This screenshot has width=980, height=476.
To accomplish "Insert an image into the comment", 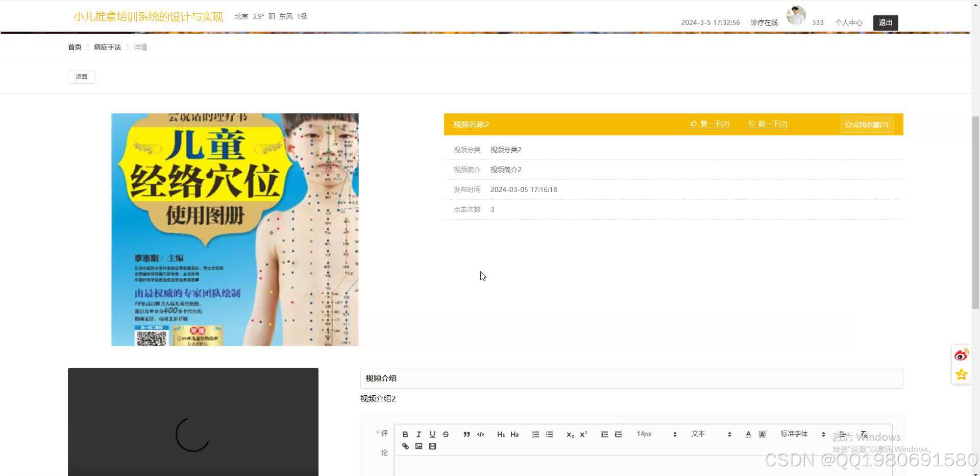I will 419,446.
